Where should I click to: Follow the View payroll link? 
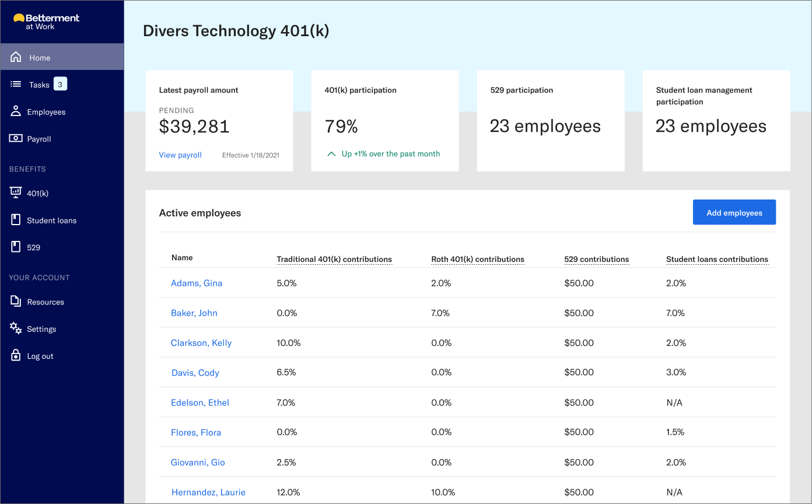point(180,155)
